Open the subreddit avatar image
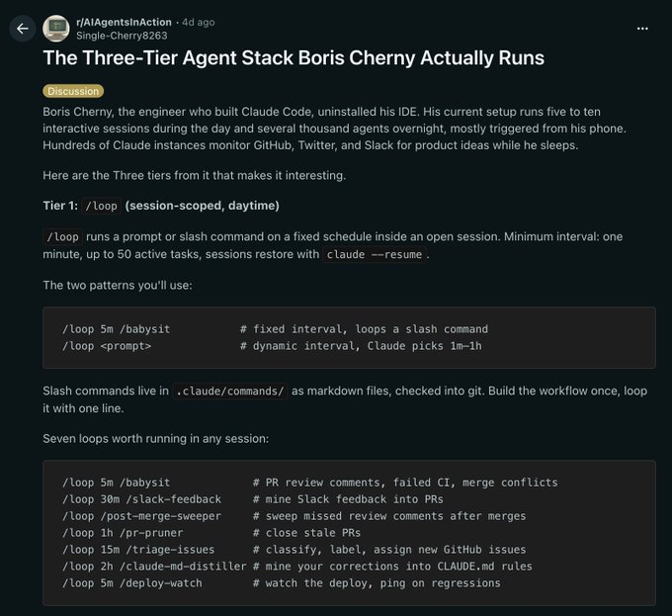Screen dimensions: 672x616 (56, 29)
